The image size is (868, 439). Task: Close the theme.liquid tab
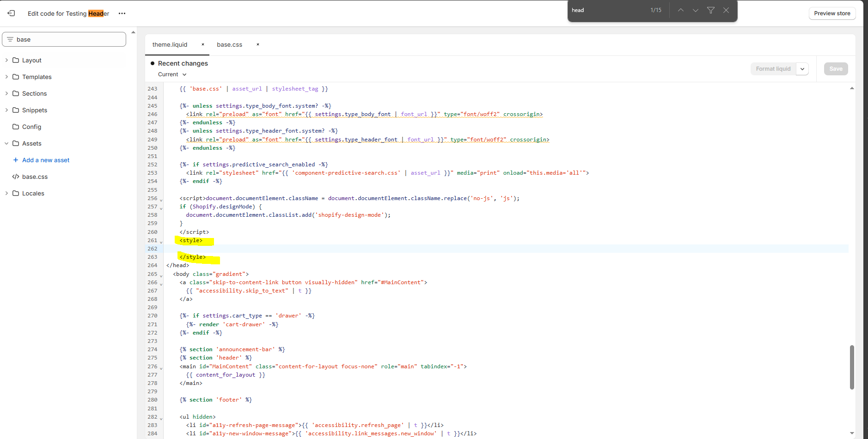[203, 45]
